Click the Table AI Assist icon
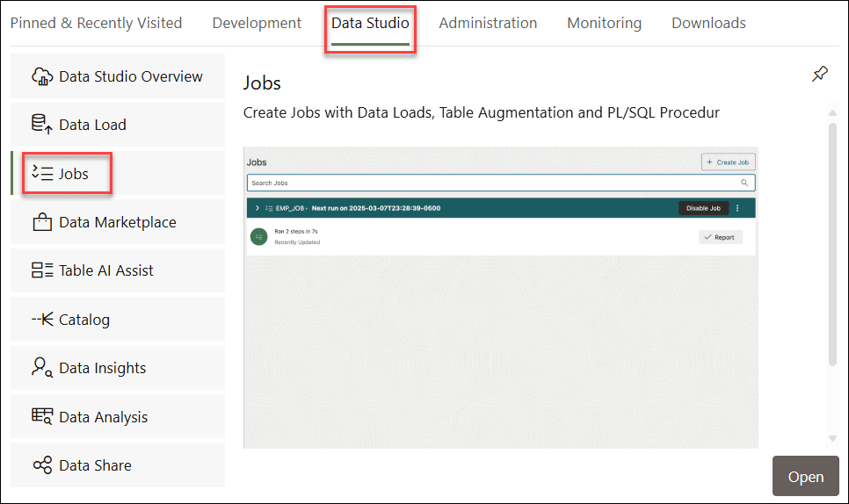Viewport: 849px width, 504px height. pyautogui.click(x=42, y=270)
